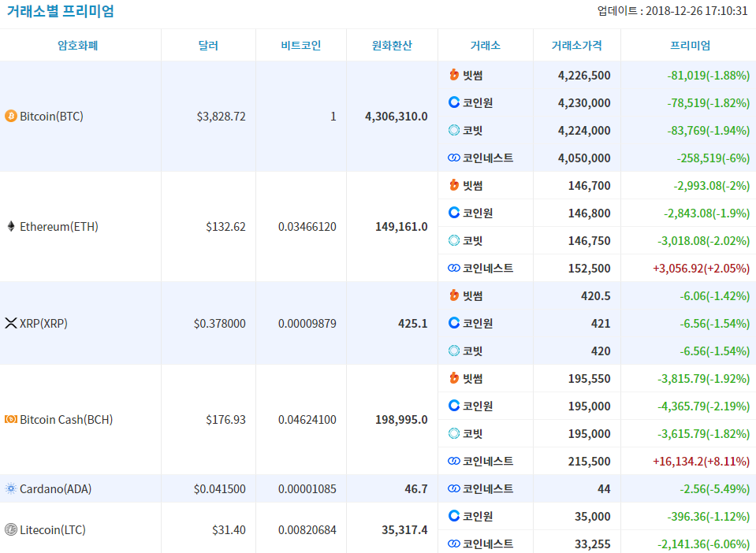Click 코빗 exchange icon beside price 4,224,000
756x553 pixels.
454,130
